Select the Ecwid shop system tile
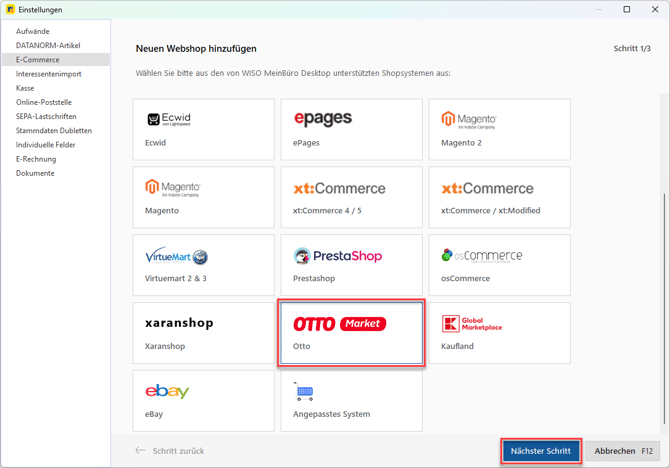Screen dimensions: 670x468 (x=203, y=129)
